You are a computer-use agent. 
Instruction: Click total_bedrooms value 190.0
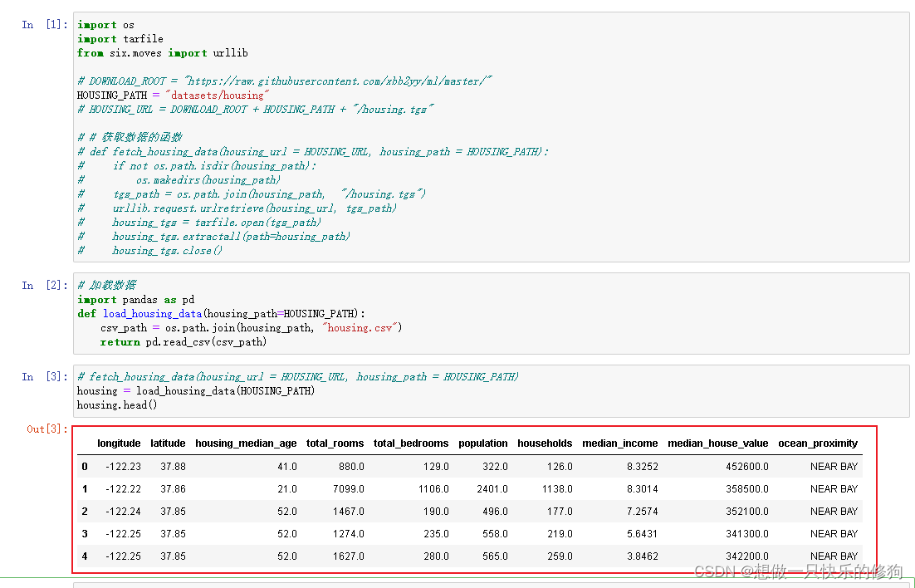437,512
